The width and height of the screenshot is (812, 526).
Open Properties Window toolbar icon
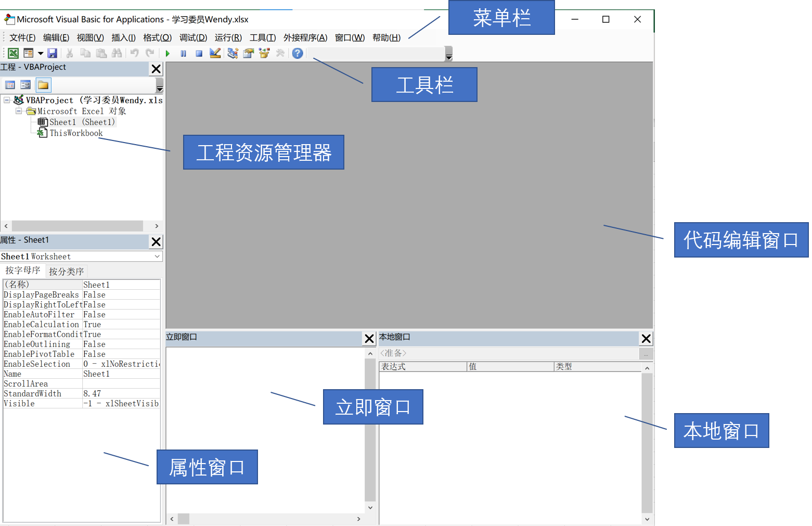click(248, 53)
